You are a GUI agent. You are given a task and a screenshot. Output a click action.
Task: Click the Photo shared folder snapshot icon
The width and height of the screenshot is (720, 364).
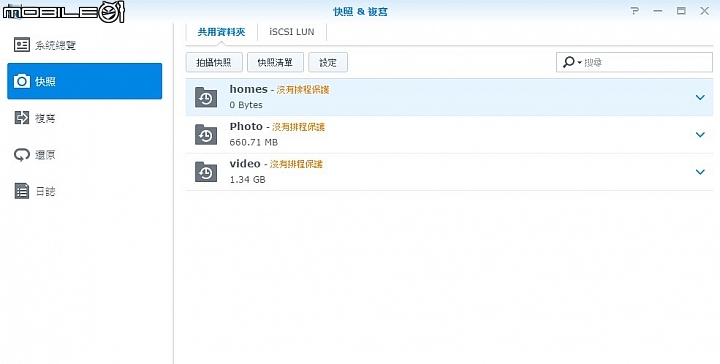[206, 134]
